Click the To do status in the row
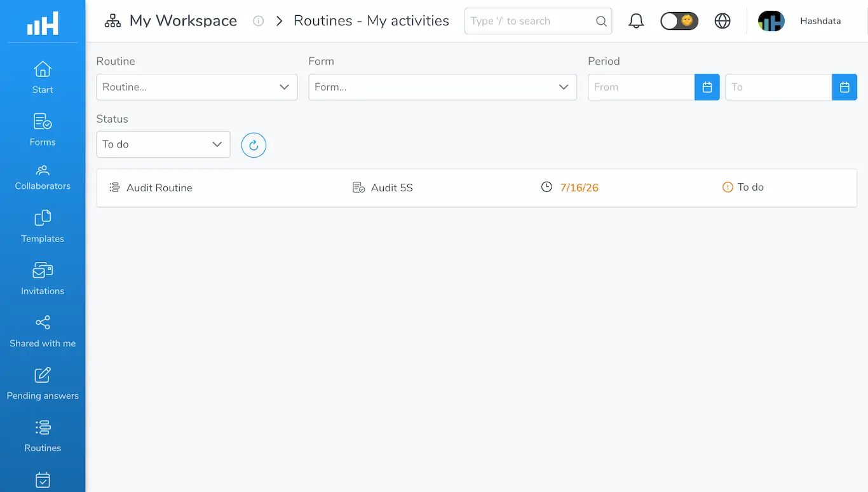The image size is (868, 492). click(750, 188)
